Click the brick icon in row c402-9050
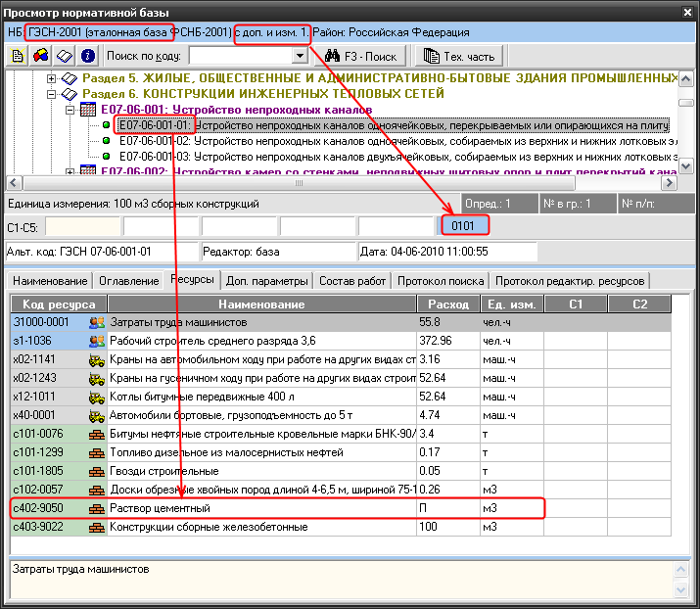This screenshot has height=609, width=700. pyautogui.click(x=97, y=509)
